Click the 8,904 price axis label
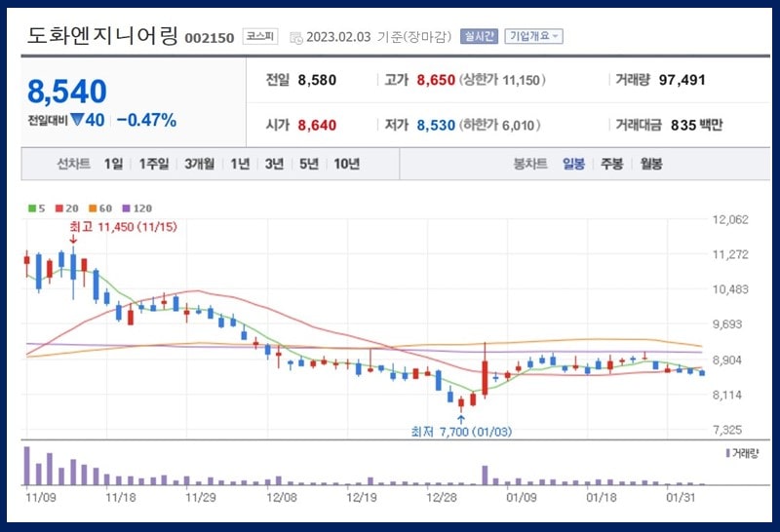Screen dimensions: 780x532 pos(727,360)
